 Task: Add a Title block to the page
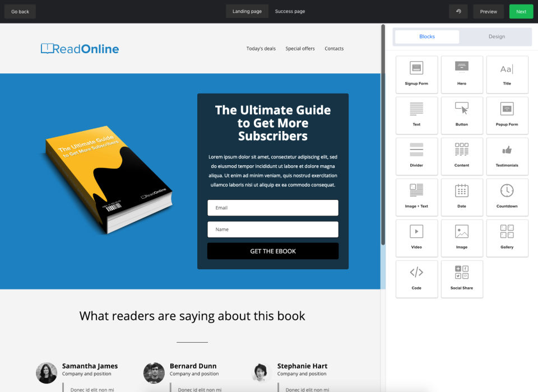(507, 74)
